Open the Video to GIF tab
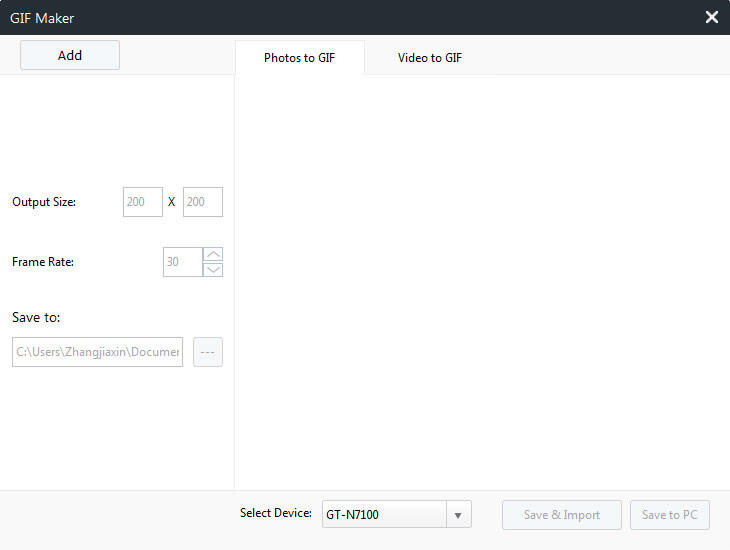 (430, 58)
